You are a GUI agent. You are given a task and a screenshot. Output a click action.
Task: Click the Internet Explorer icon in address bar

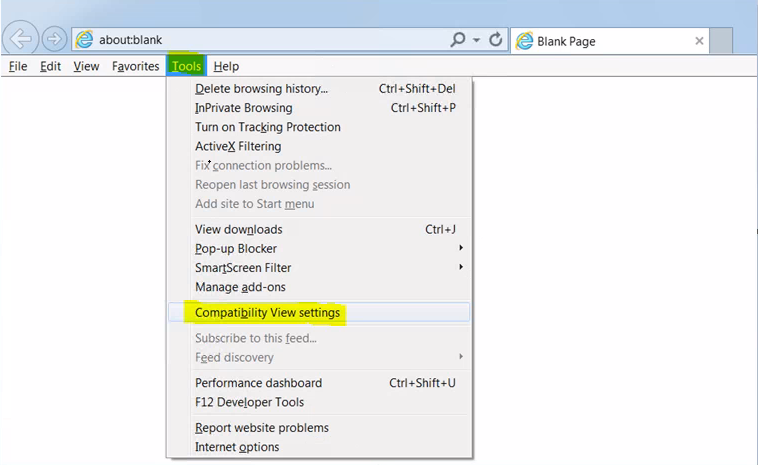[x=84, y=40]
